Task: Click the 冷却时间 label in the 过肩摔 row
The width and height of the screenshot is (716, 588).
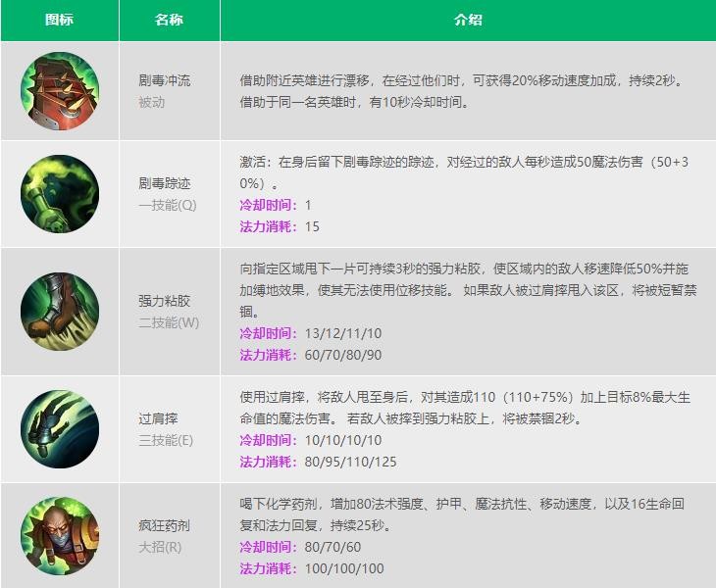Action: [269, 440]
